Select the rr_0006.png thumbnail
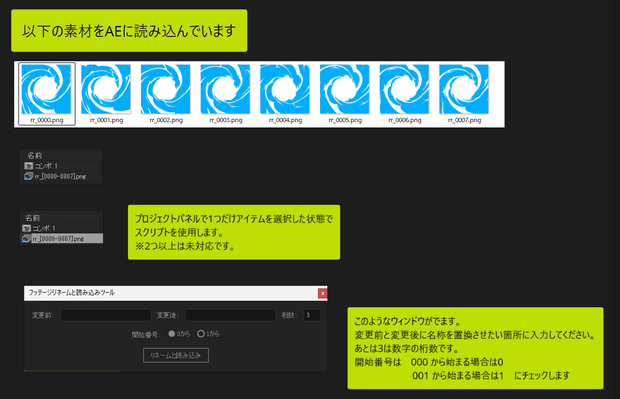This screenshot has width=620, height=399. pyautogui.click(x=405, y=89)
